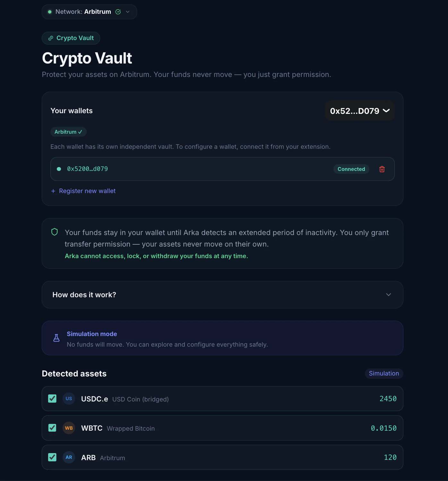Click the 0x5200…d079 wallet address row
448x481 pixels.
pyautogui.click(x=193, y=169)
